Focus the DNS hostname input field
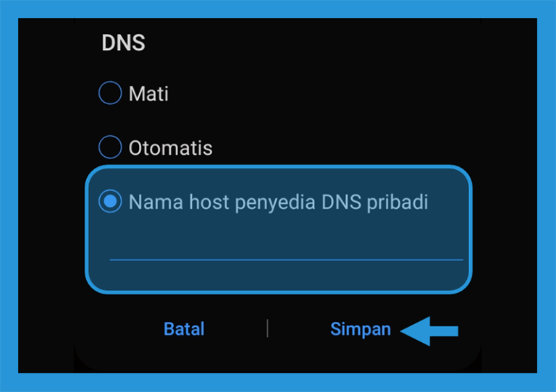This screenshot has width=556, height=392. (286, 246)
